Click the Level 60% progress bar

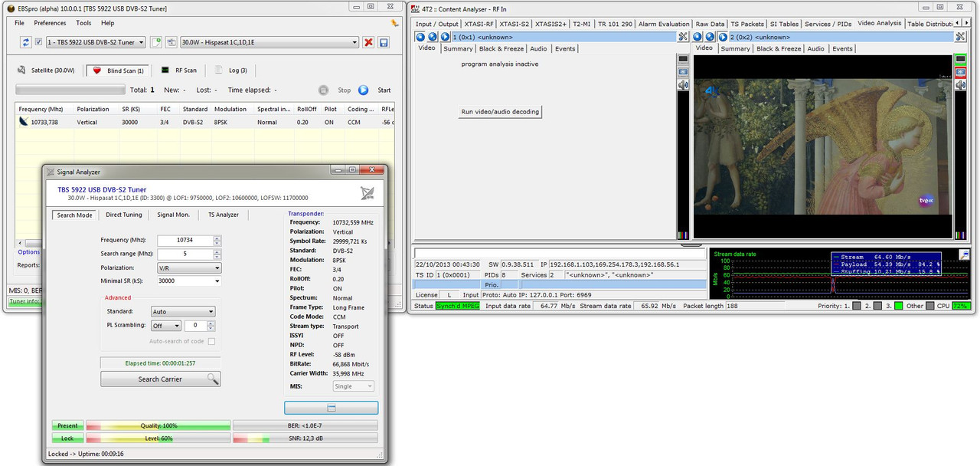click(158, 438)
